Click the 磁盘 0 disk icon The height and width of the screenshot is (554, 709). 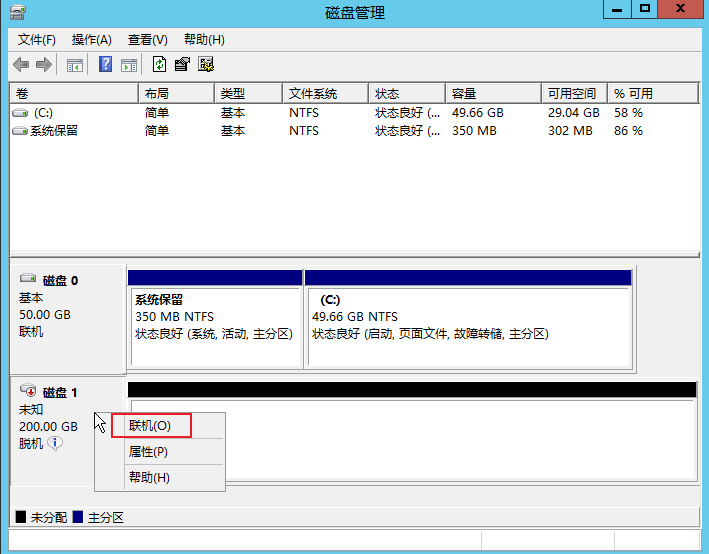click(x=28, y=278)
